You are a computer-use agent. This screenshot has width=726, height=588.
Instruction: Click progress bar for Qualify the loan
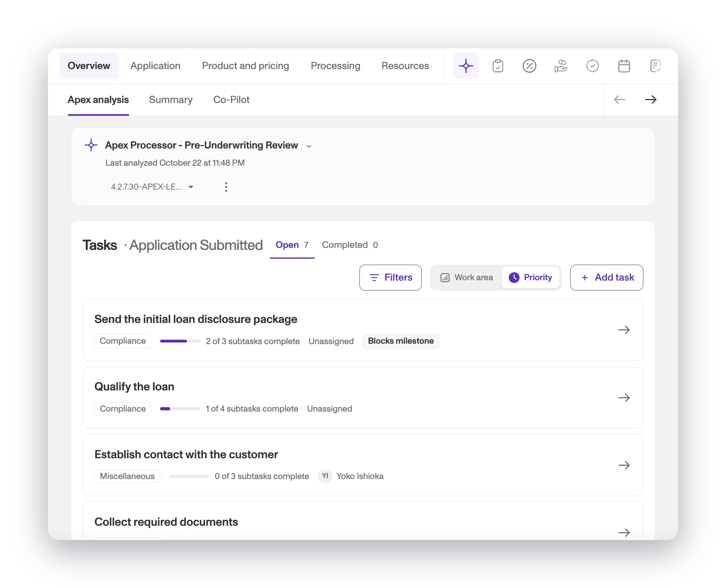180,409
